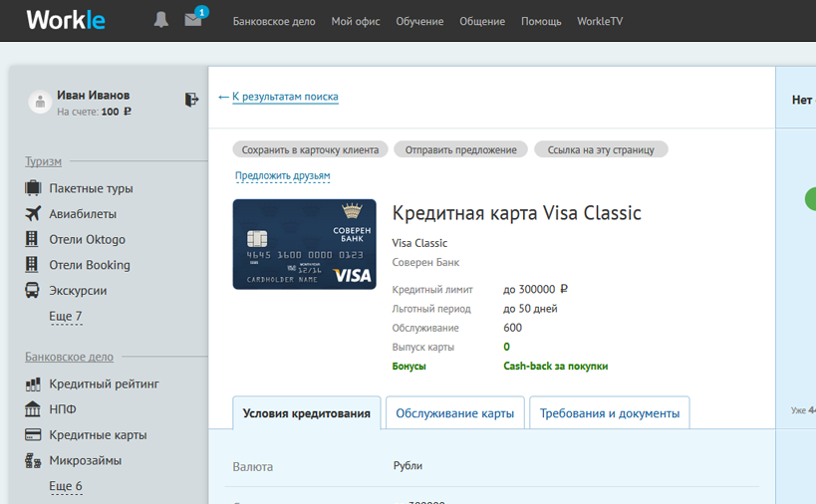The width and height of the screenshot is (816, 504).
Task: Click the logout icon beside Иван Иванов
Action: [191, 99]
